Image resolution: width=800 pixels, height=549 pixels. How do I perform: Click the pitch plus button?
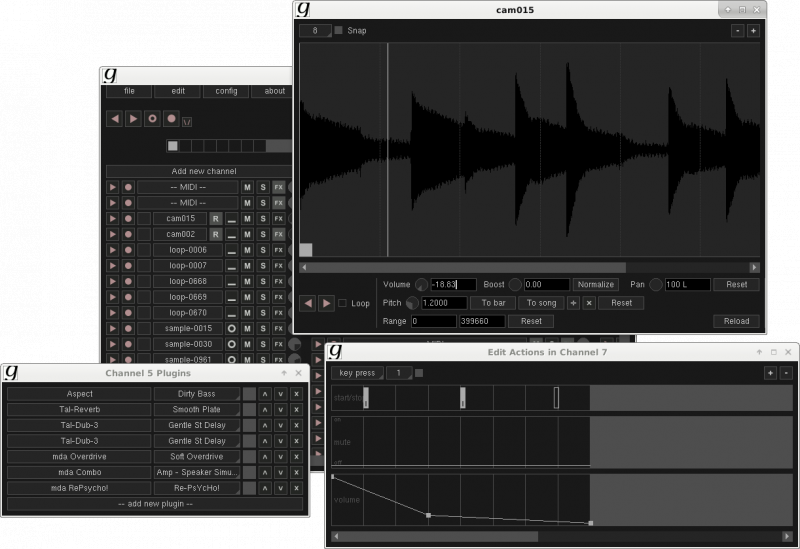[x=573, y=303]
